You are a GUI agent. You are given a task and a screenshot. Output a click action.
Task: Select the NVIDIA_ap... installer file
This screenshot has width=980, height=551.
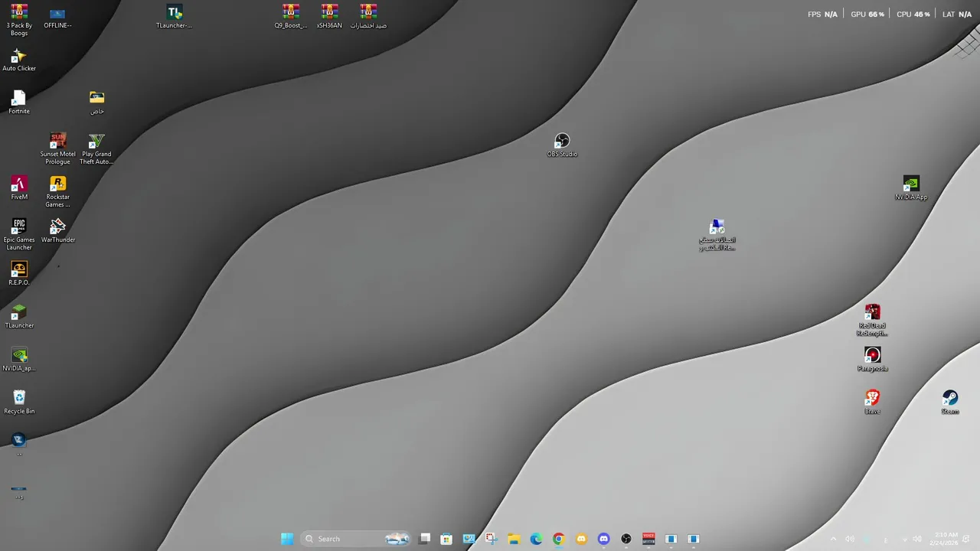19,360
